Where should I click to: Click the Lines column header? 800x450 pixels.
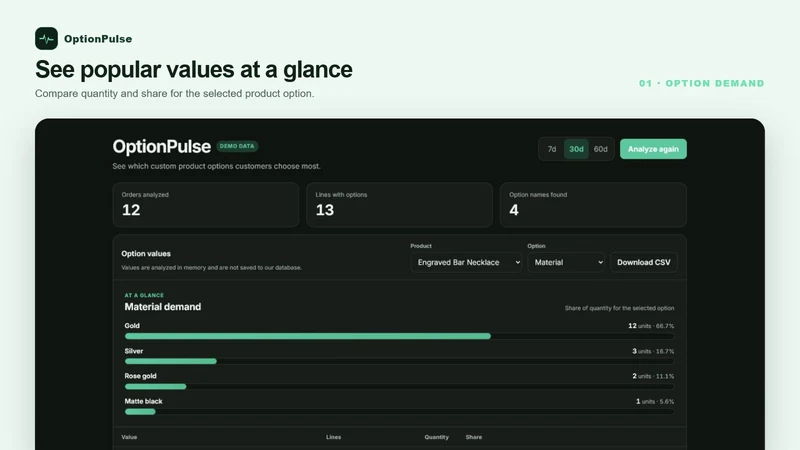(334, 437)
